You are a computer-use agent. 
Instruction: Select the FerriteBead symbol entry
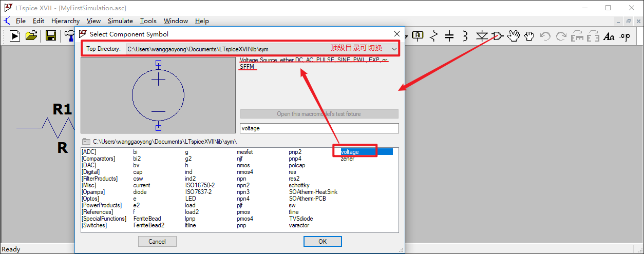(x=147, y=219)
